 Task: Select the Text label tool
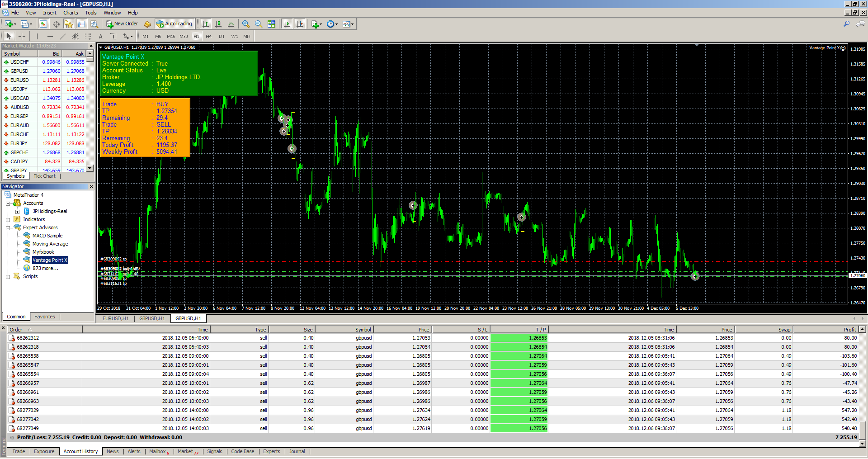(100, 36)
